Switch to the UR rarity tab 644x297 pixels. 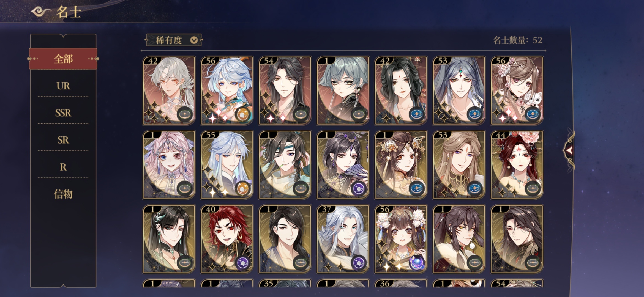click(x=63, y=86)
